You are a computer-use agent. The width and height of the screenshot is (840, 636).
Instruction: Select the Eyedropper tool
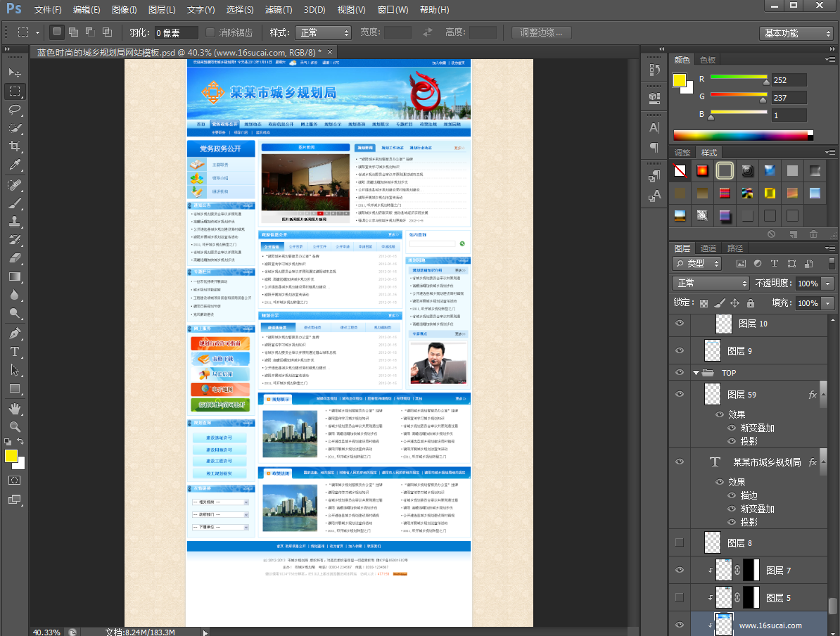[15, 165]
